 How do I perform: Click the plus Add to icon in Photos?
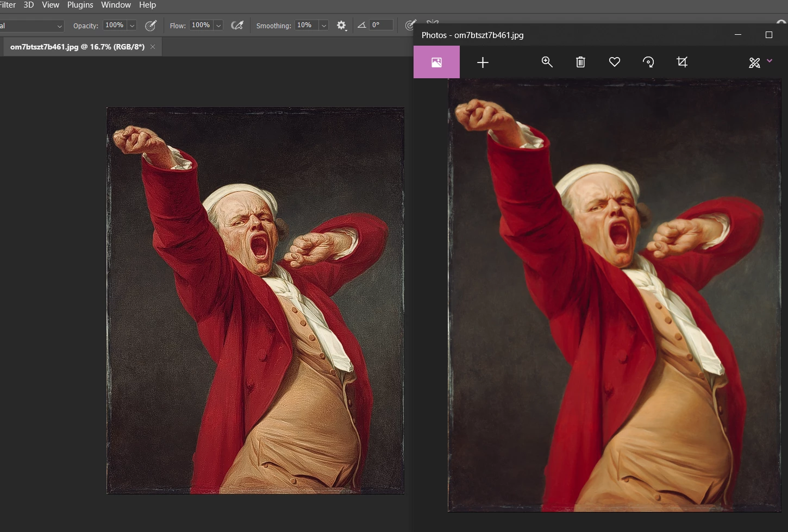[x=483, y=62]
